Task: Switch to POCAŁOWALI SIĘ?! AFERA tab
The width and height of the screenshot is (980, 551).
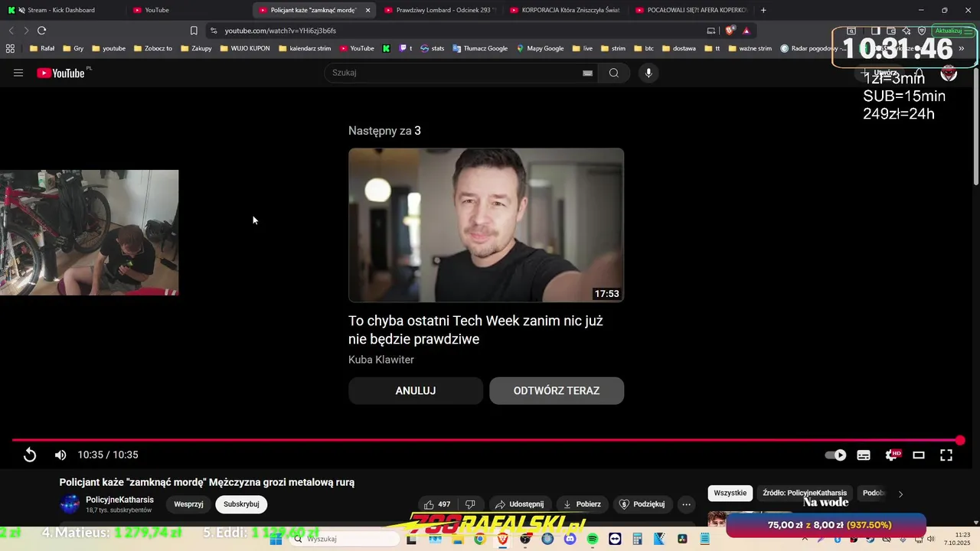Action: 691,10
